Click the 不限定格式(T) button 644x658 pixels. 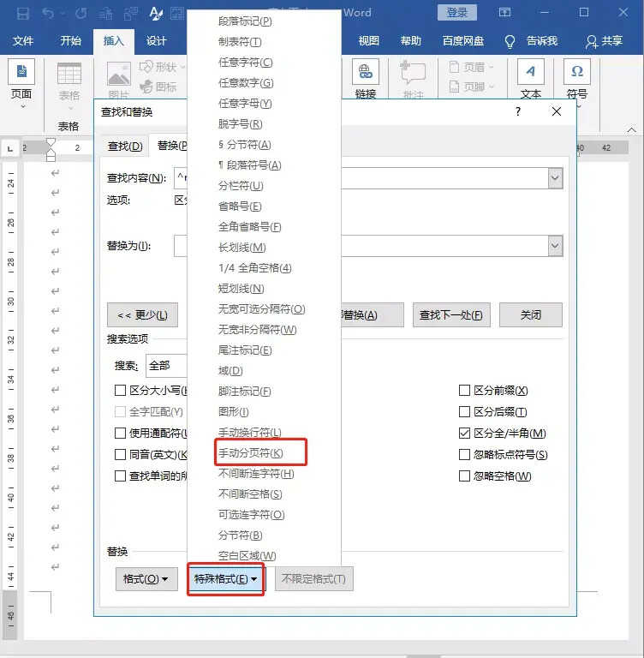pos(313,579)
